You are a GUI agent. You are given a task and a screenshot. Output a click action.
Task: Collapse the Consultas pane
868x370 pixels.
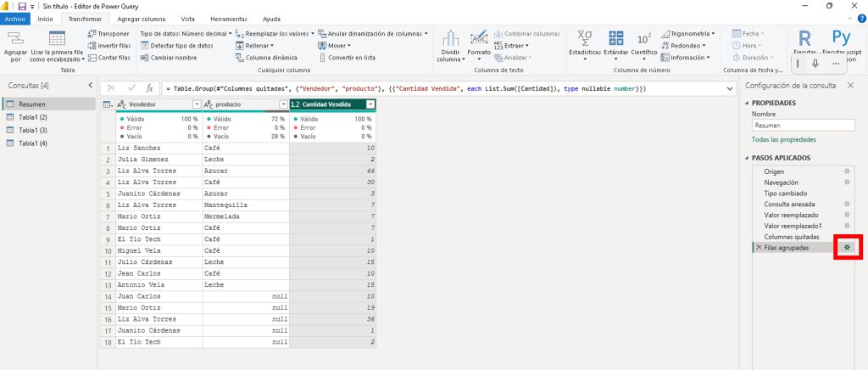(90, 86)
